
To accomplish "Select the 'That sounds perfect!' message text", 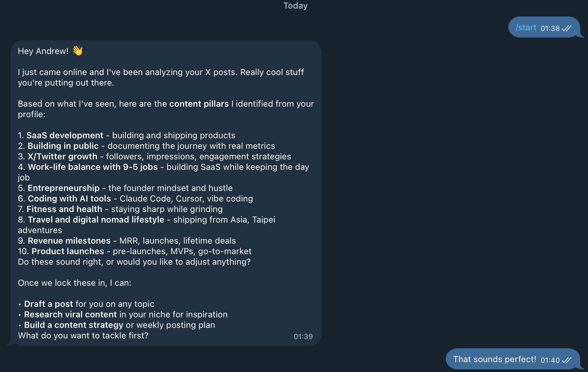I will click(494, 359).
